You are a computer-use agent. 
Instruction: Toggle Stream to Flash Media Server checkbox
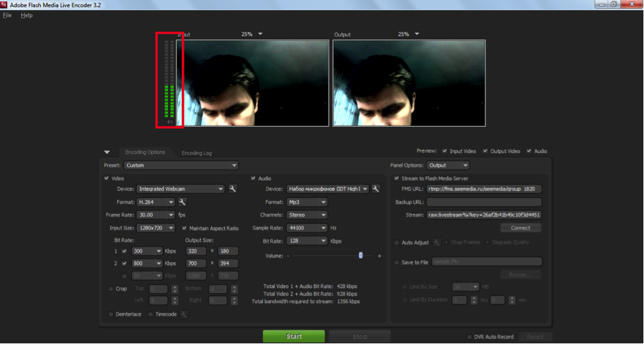click(x=396, y=178)
